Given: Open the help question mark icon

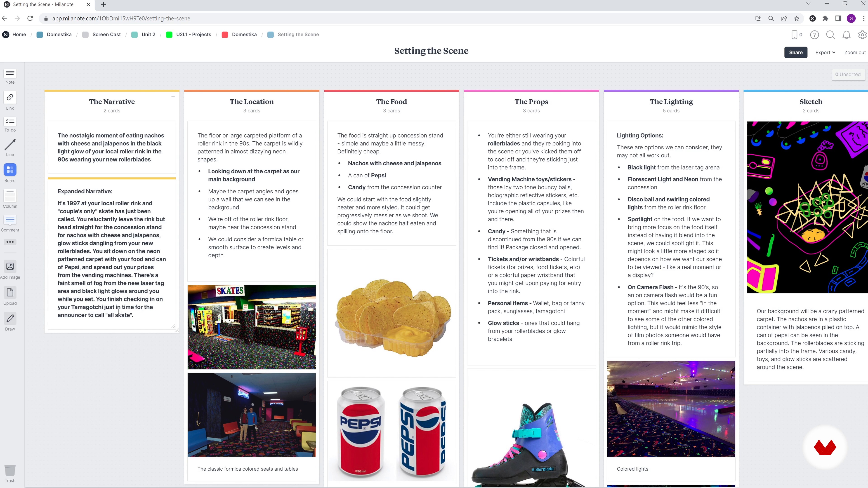Looking at the screenshot, I should (814, 35).
